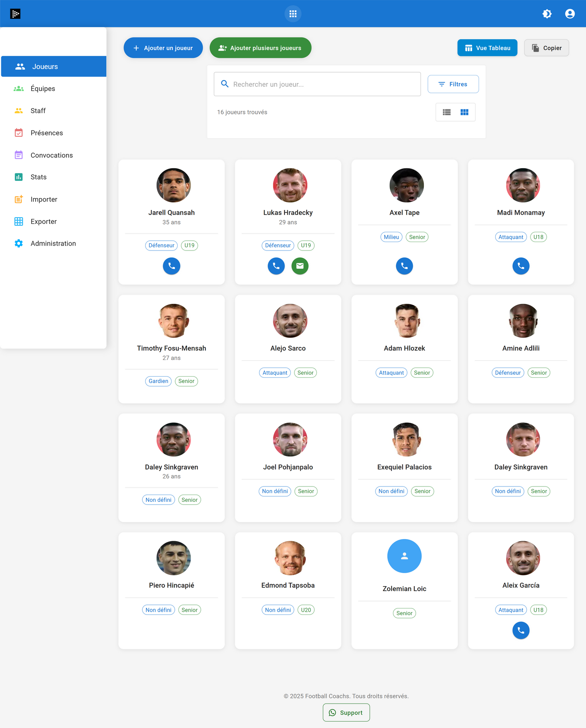Switch to grid view layout
Screen dimensions: 586x728
tap(464, 112)
